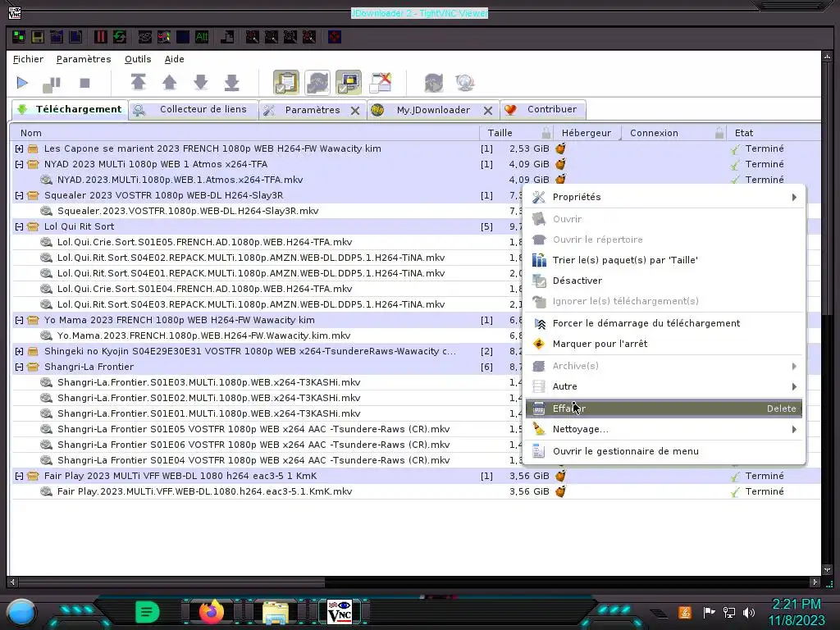Select file Fair Play.2023.MULTi.VFF mkv row
The image size is (840, 630).
416,491
